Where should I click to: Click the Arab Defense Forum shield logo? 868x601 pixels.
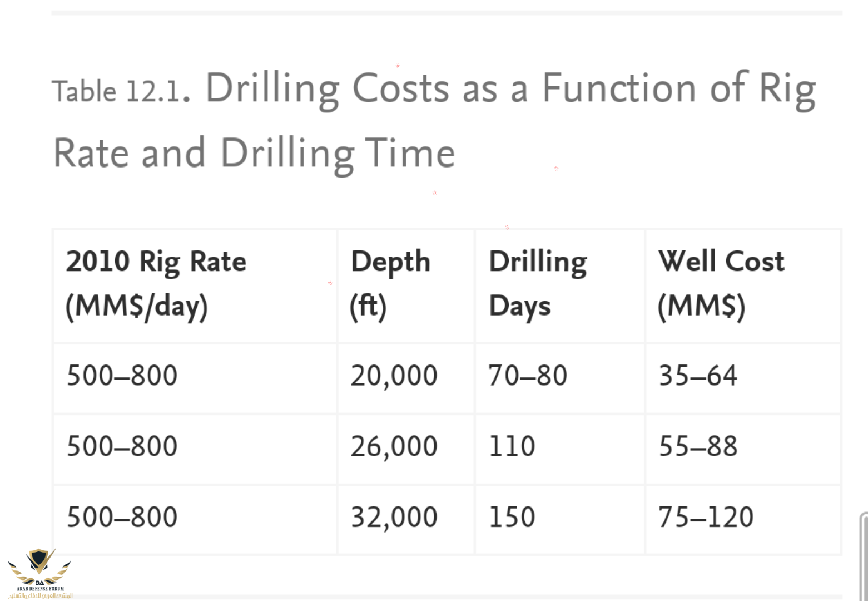39,563
